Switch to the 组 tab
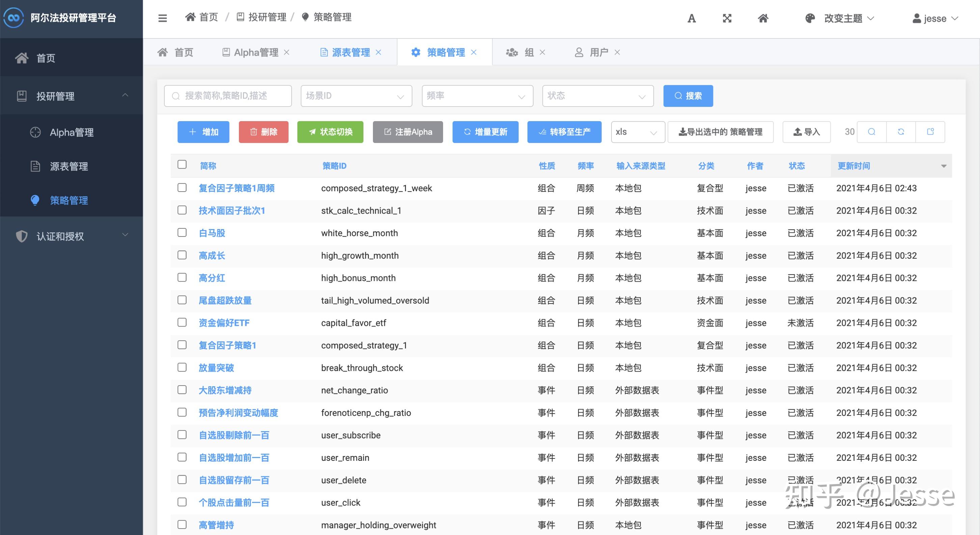This screenshot has height=535, width=980. tap(520, 52)
